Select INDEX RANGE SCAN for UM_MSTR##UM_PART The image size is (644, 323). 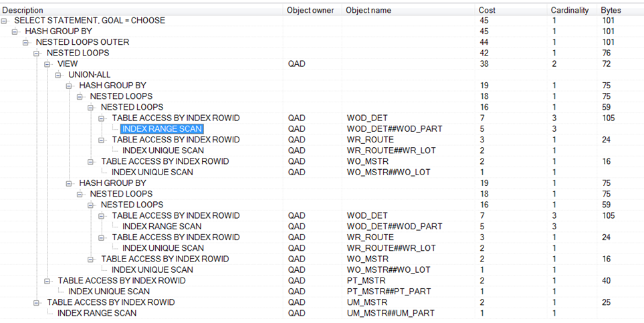[x=97, y=313]
